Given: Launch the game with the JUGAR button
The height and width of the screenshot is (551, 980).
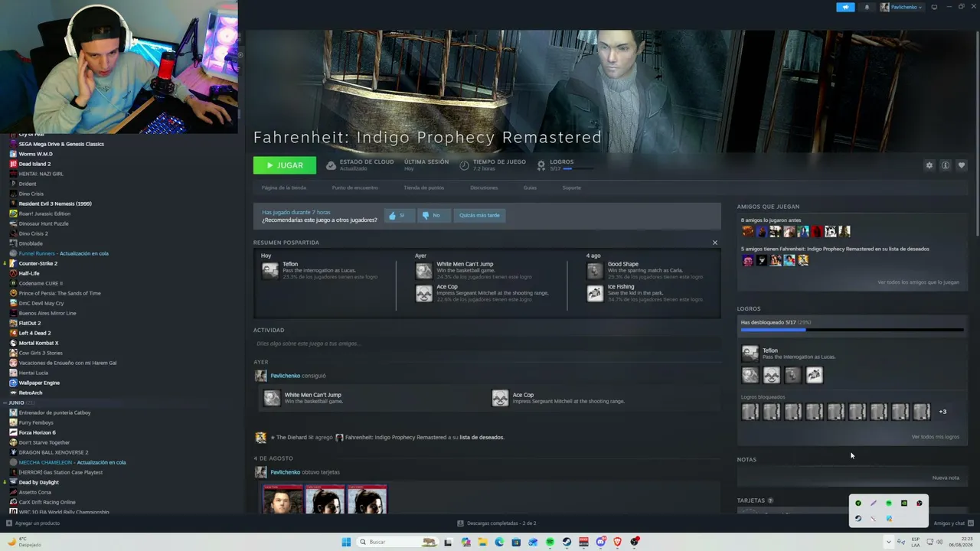Looking at the screenshot, I should coord(284,165).
